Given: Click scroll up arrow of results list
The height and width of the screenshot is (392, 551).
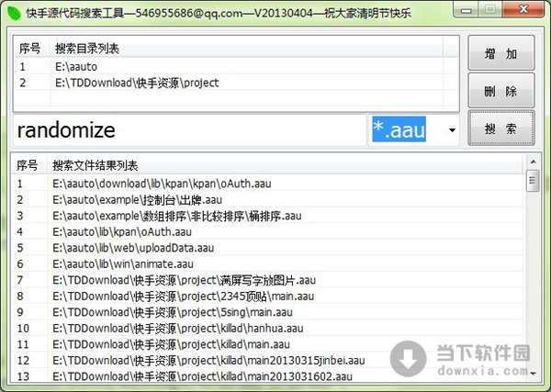Looking at the screenshot, I should pos(532,162).
